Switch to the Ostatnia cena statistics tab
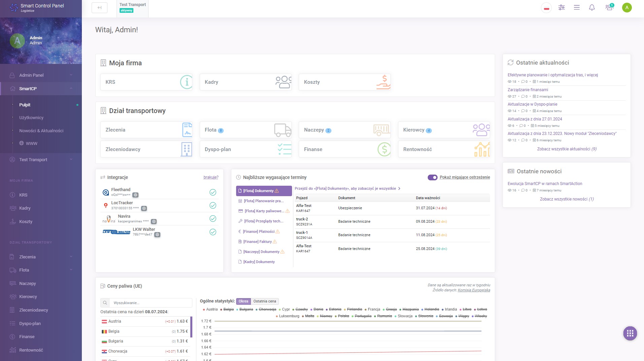The image size is (644, 361). tap(265, 301)
